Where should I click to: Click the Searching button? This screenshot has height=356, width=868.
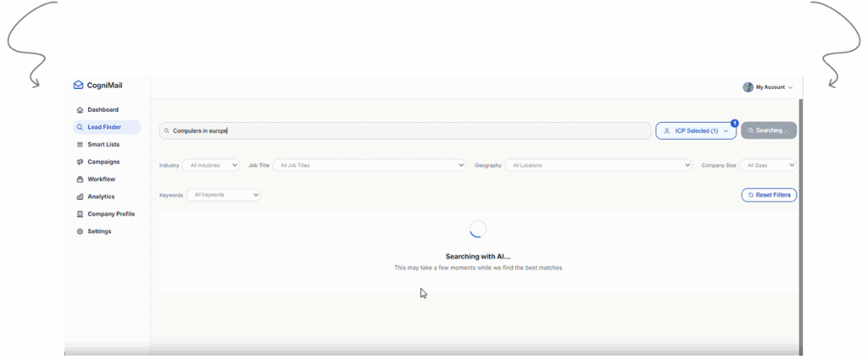coord(768,131)
